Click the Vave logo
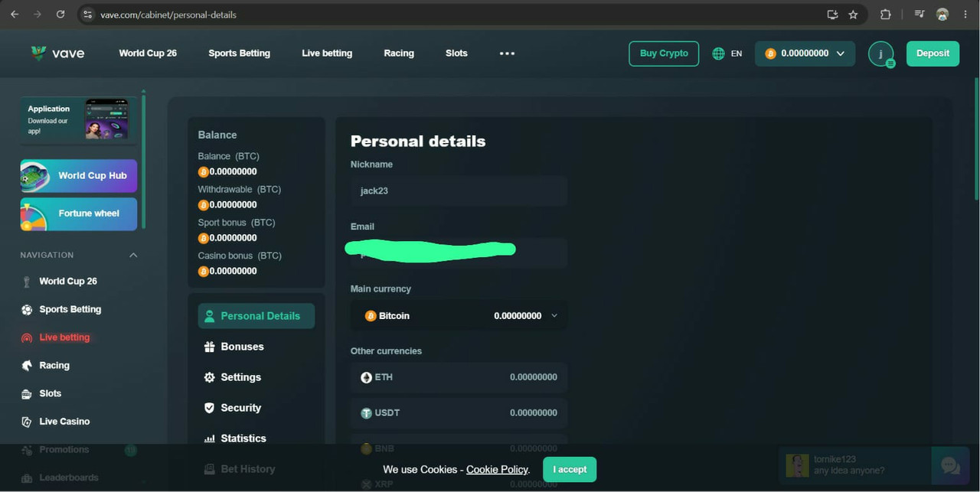Screen dimensions: 980x492 [57, 54]
